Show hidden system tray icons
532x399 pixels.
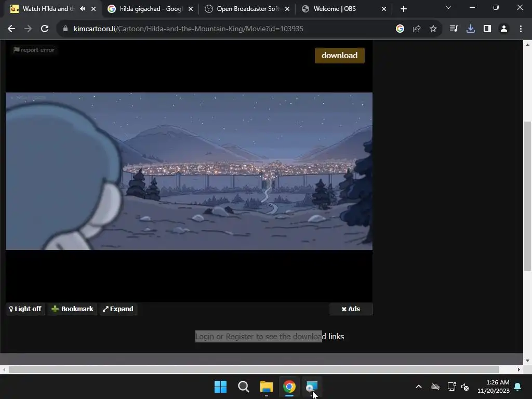pos(419,387)
